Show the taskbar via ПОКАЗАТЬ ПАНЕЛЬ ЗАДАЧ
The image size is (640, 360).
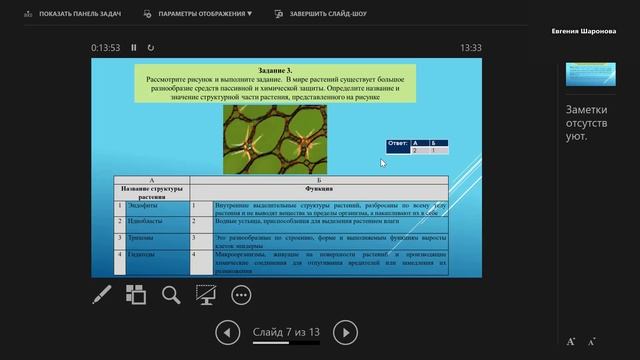pos(73,14)
